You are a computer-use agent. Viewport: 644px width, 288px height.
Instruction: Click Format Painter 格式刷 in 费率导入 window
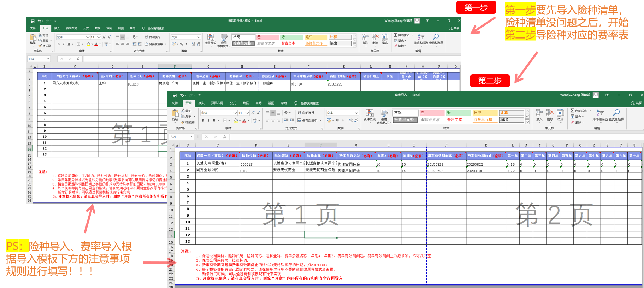pyautogui.click(x=188, y=122)
